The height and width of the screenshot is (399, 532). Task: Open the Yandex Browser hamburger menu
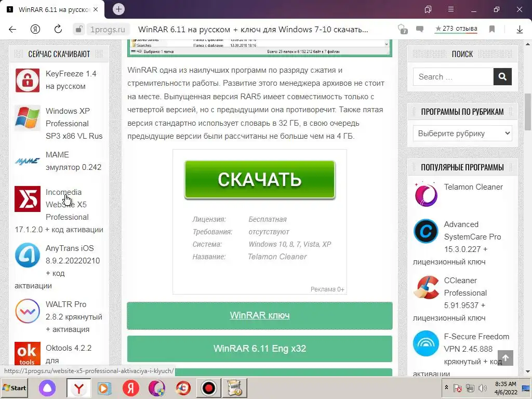pyautogui.click(x=451, y=9)
